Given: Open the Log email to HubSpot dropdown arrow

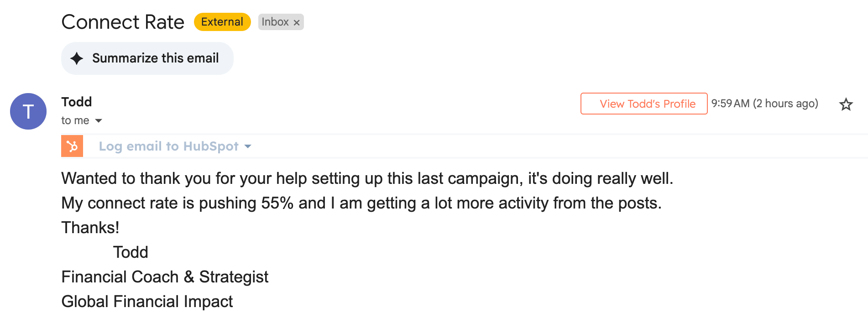Looking at the screenshot, I should (248, 146).
